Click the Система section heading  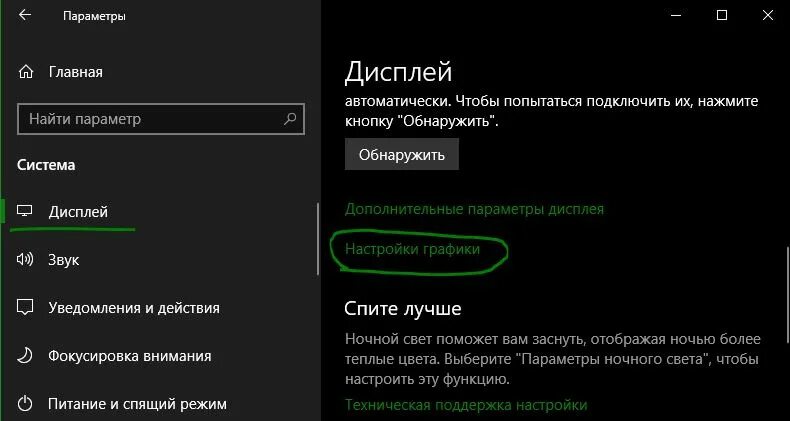46,165
